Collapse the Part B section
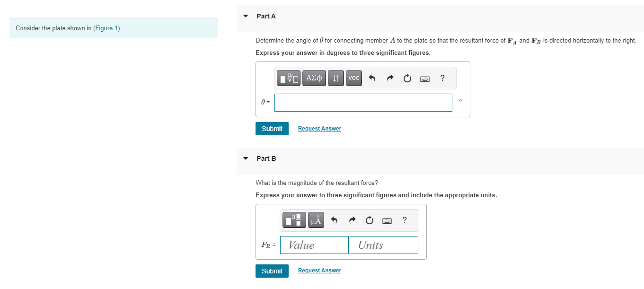644x289 pixels. pyautogui.click(x=245, y=158)
